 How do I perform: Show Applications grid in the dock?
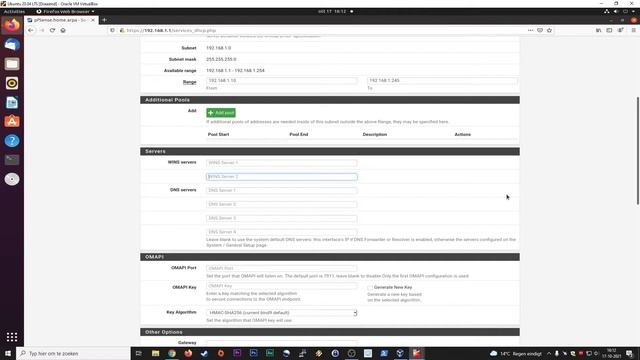[12, 337]
